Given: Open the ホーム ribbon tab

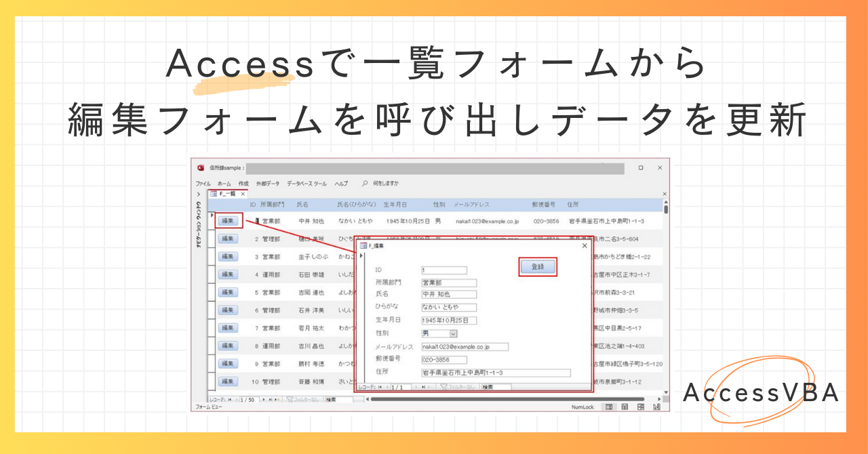Looking at the screenshot, I should point(224,184).
